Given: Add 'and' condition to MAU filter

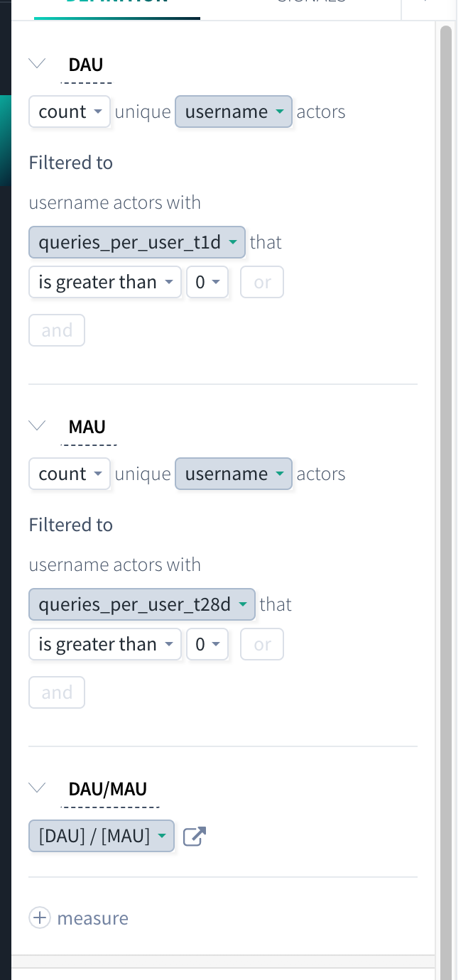Looking at the screenshot, I should click(57, 692).
